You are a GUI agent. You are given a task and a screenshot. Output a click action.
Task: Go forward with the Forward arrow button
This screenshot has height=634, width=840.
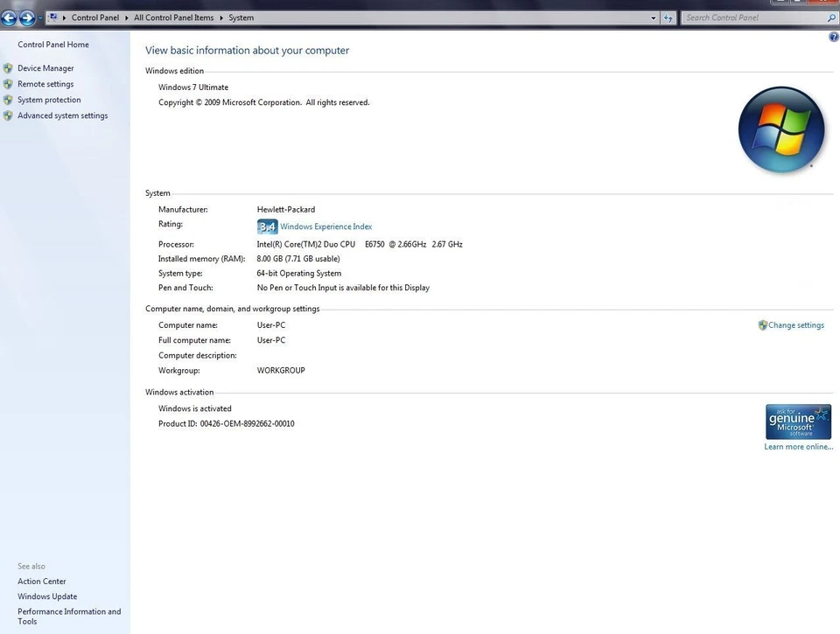(x=27, y=18)
